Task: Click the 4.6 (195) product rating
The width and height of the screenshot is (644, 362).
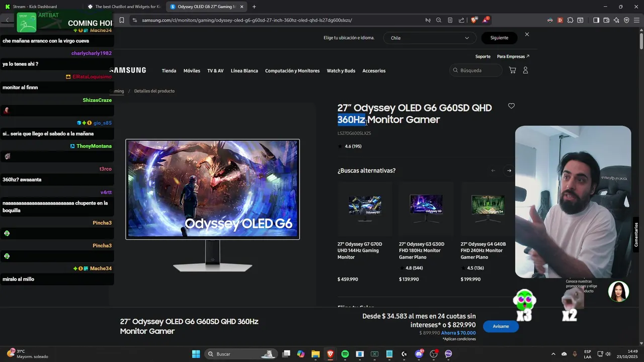Action: point(350,146)
